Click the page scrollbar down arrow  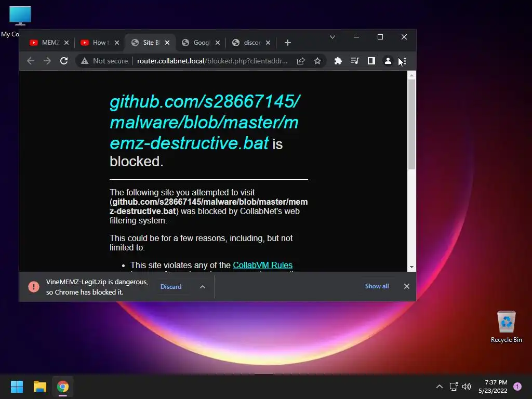(x=411, y=268)
